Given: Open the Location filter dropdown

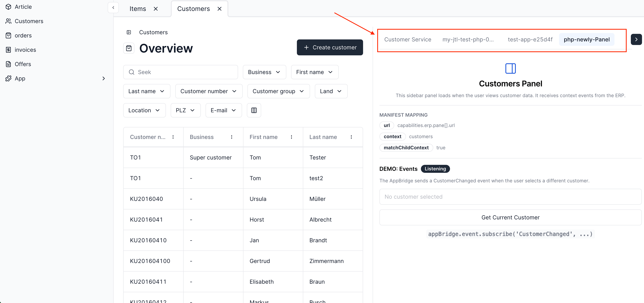Looking at the screenshot, I should pos(144,110).
